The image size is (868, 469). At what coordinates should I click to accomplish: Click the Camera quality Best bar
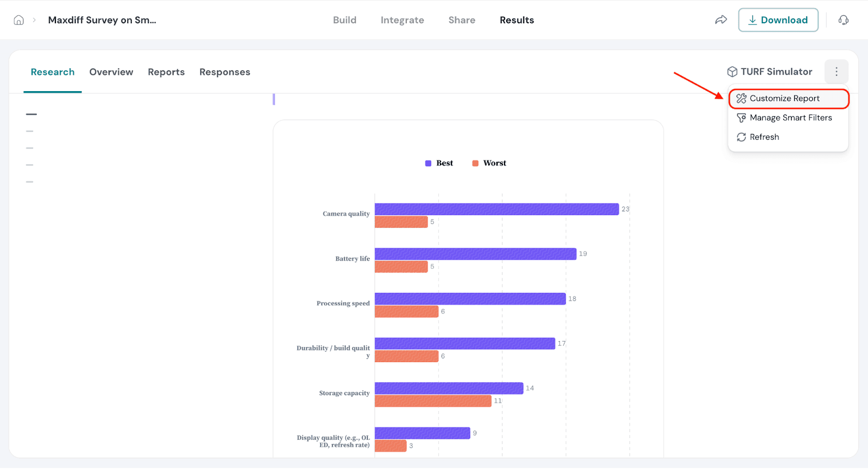point(496,209)
